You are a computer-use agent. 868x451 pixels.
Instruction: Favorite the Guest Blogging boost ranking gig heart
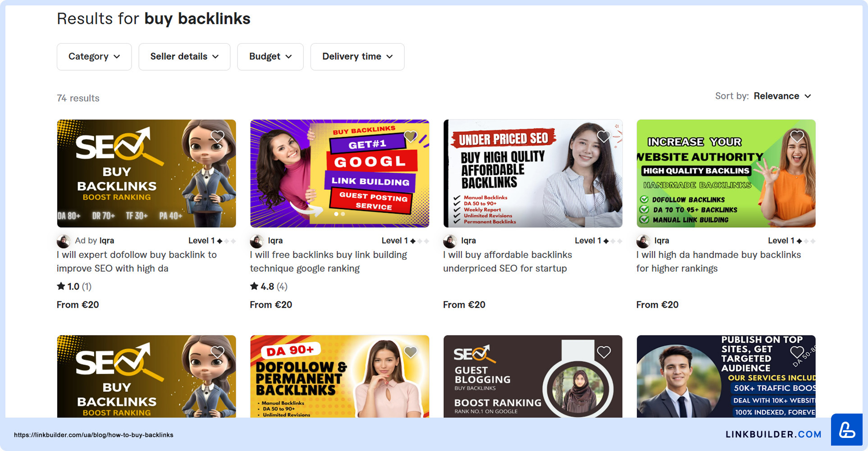click(x=604, y=352)
